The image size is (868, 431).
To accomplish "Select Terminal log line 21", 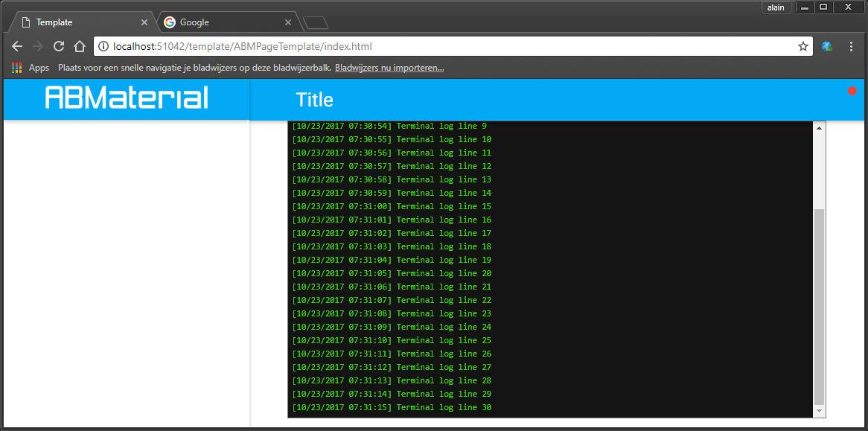I will click(392, 287).
